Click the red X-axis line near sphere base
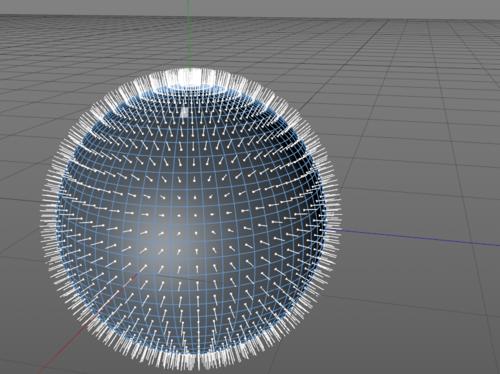Viewport: 500px width, 374px height. [63, 347]
